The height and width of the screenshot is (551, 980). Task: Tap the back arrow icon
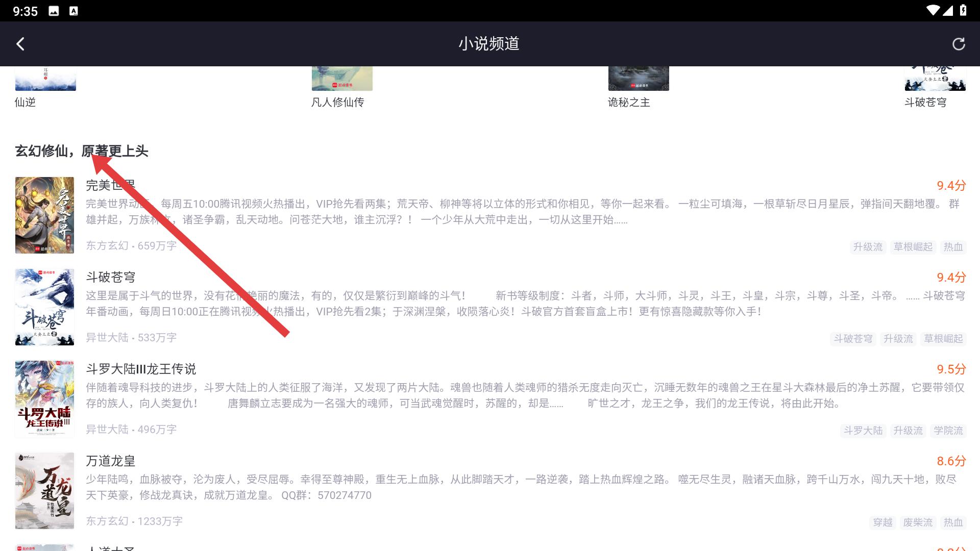coord(20,44)
